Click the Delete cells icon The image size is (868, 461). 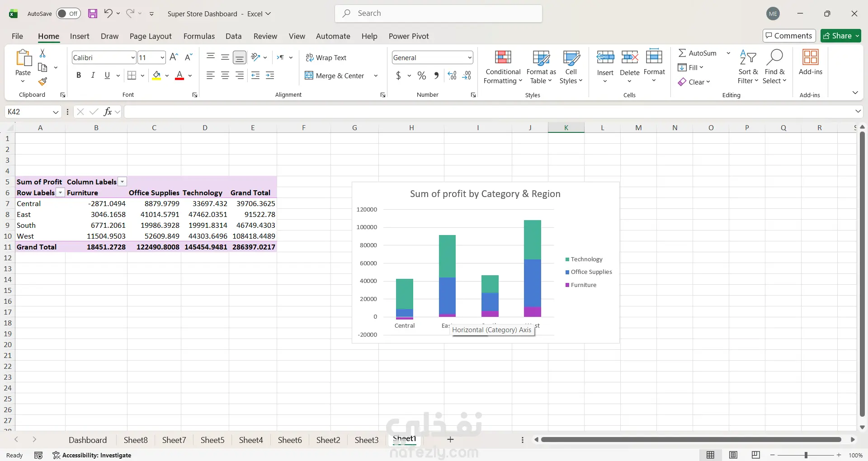(630, 57)
